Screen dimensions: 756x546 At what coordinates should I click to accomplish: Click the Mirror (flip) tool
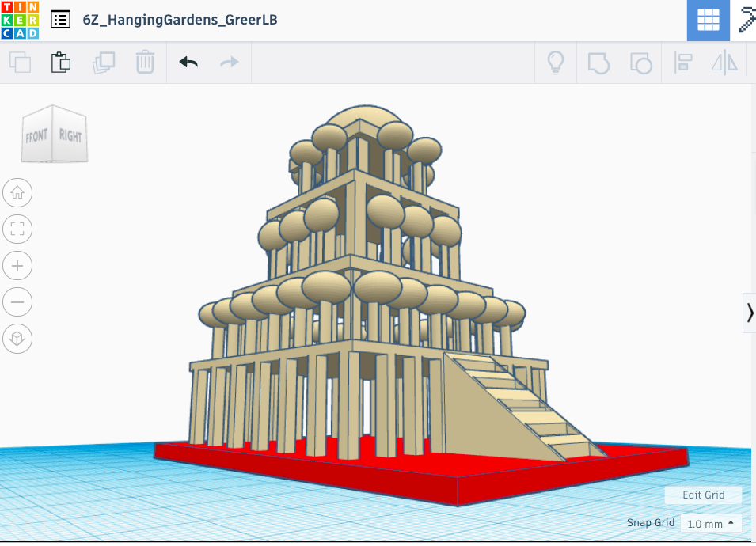[724, 63]
